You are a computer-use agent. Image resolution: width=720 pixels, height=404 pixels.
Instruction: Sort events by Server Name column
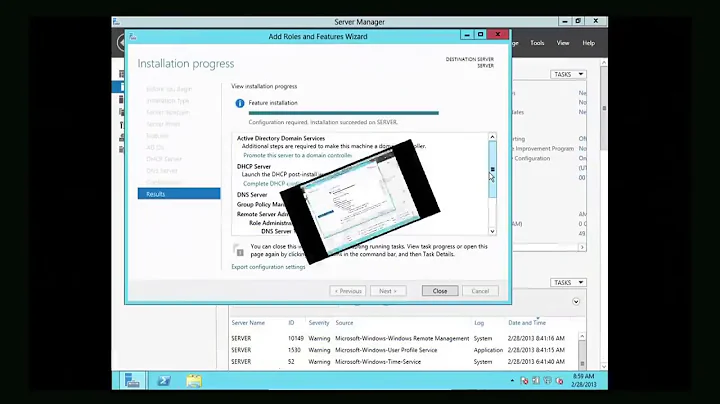click(248, 323)
